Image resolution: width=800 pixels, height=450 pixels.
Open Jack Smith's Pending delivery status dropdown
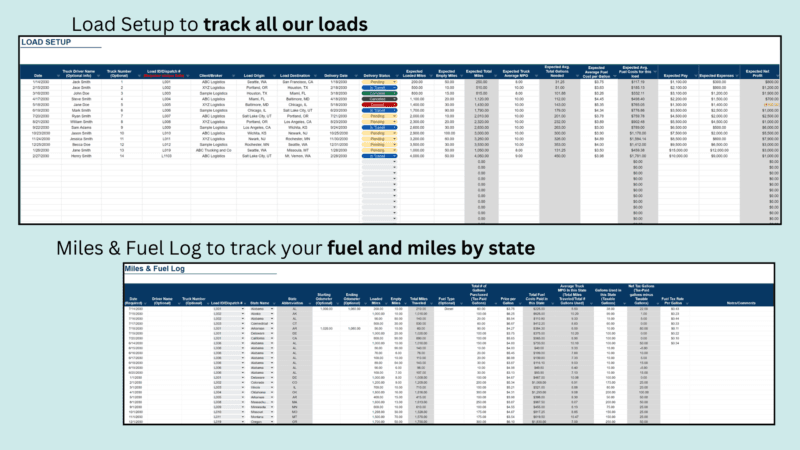(x=394, y=82)
